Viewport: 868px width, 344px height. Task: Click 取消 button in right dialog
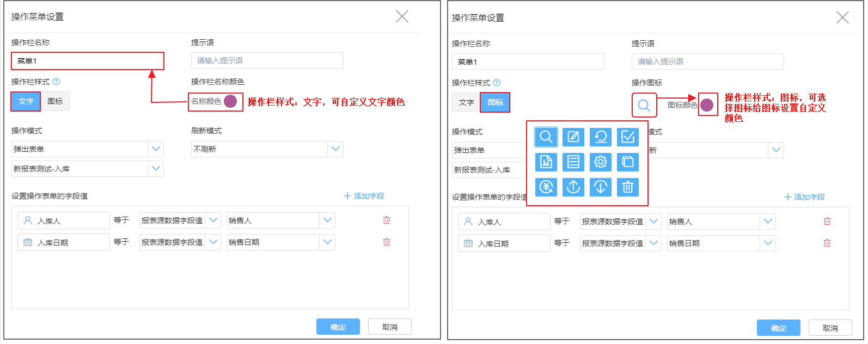830,328
